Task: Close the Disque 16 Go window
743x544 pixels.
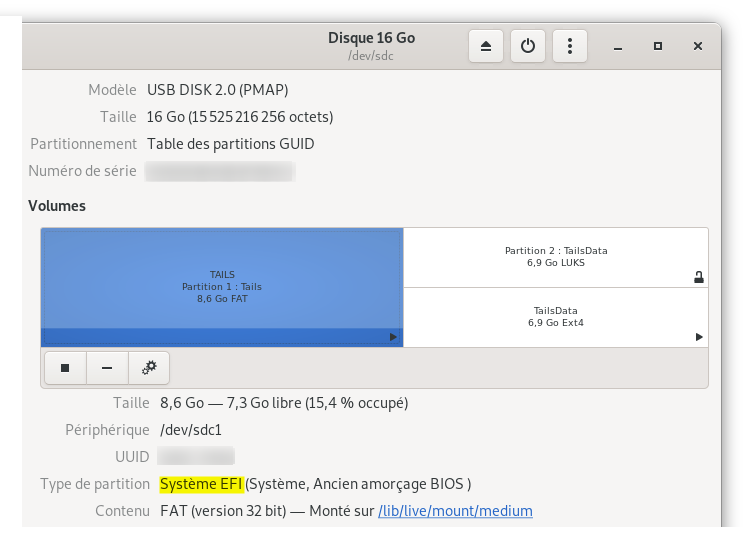Action: [698, 46]
